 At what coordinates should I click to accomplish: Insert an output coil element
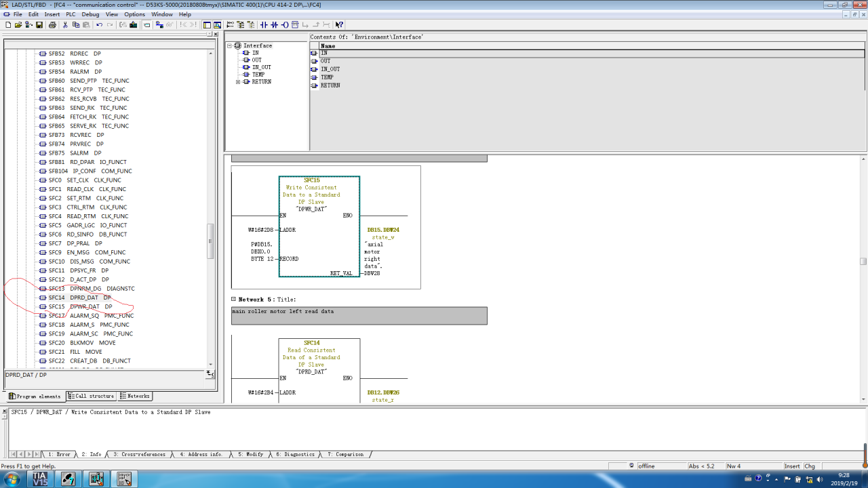click(285, 24)
